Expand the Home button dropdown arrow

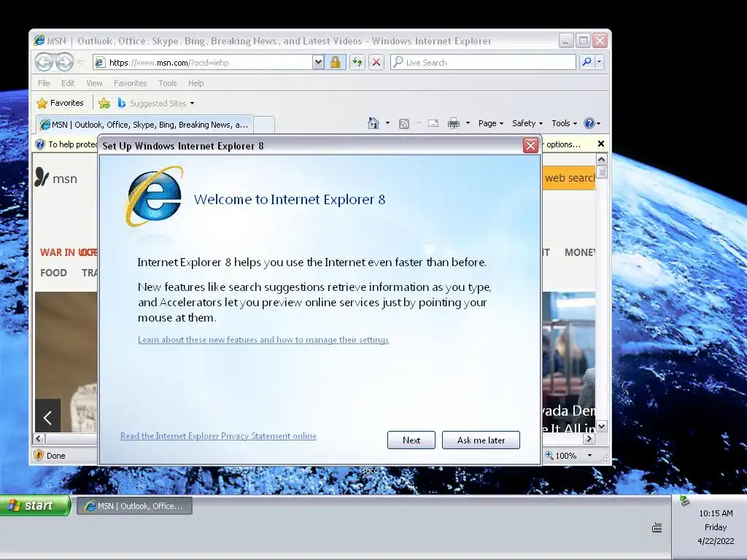387,123
